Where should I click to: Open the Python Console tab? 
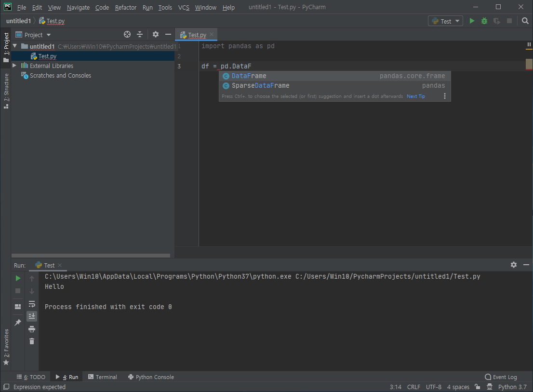(x=150, y=377)
